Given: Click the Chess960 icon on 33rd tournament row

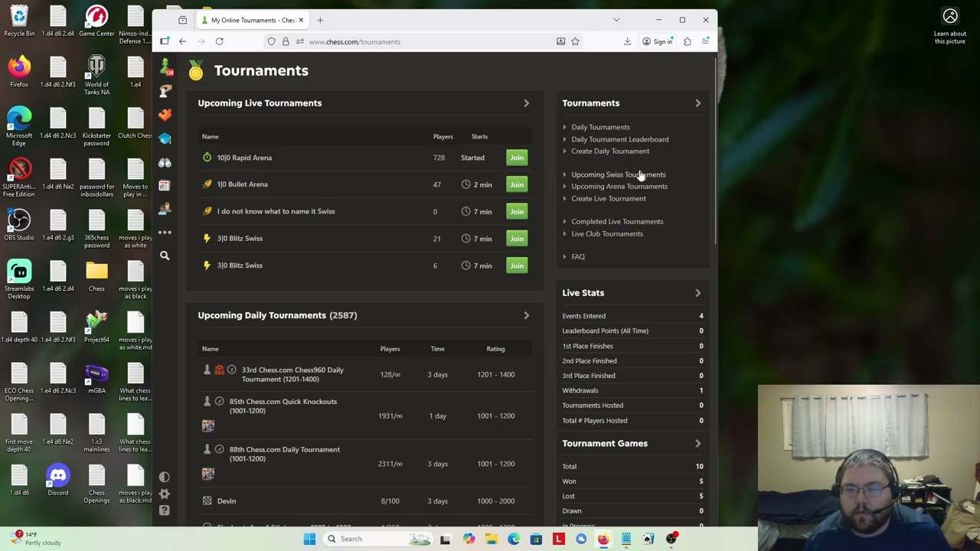Looking at the screenshot, I should click(x=220, y=370).
